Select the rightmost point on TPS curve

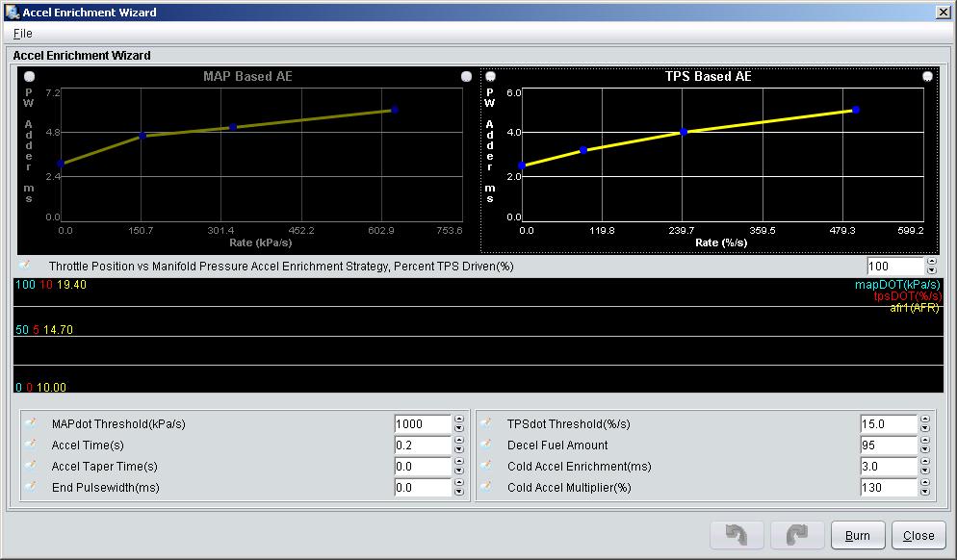[x=855, y=111]
